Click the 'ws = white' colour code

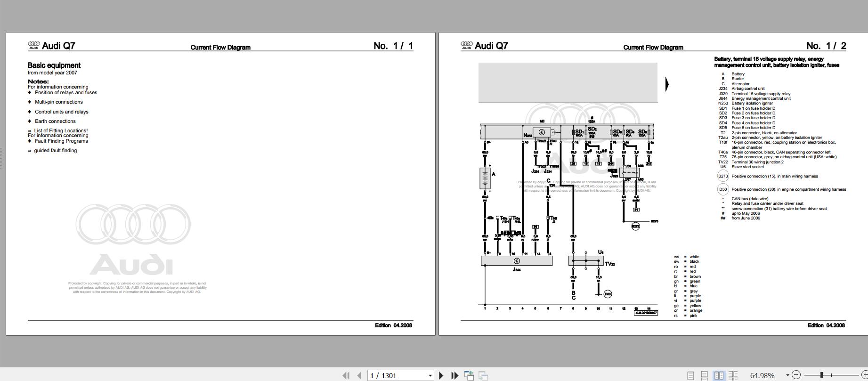coord(687,257)
